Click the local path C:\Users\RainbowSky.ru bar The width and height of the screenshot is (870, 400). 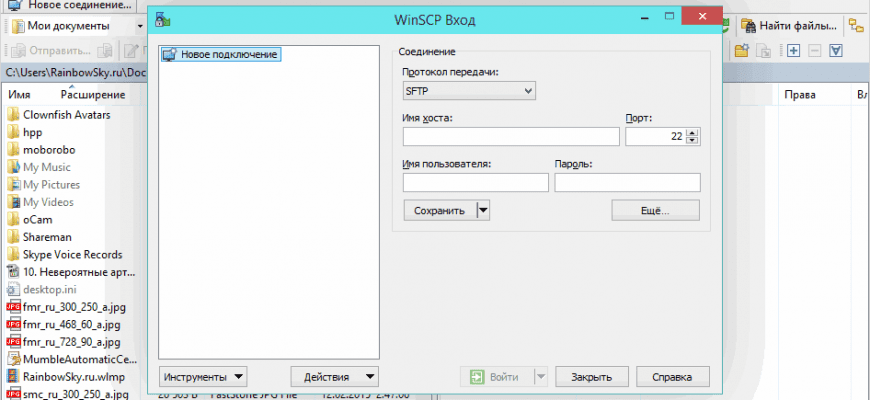[73, 72]
